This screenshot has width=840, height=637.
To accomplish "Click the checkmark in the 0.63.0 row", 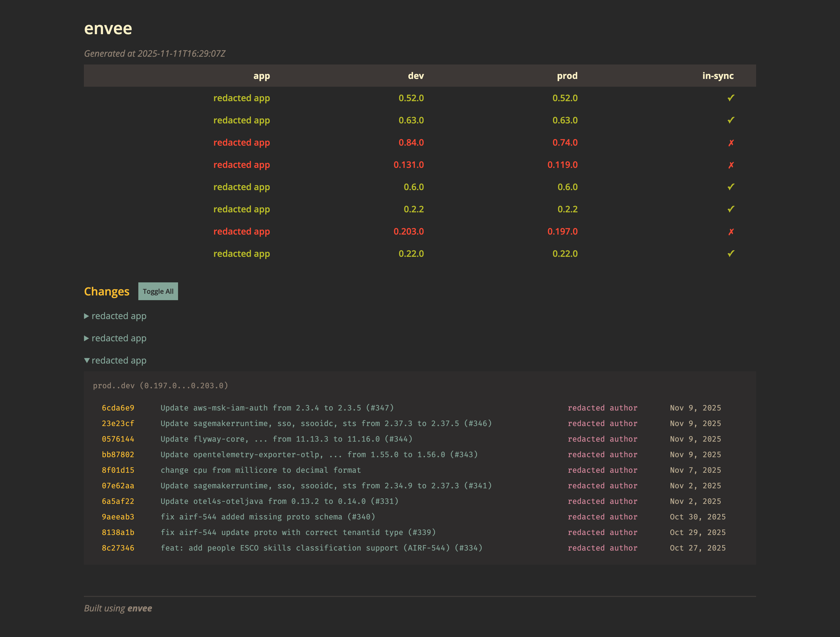I will pos(731,120).
